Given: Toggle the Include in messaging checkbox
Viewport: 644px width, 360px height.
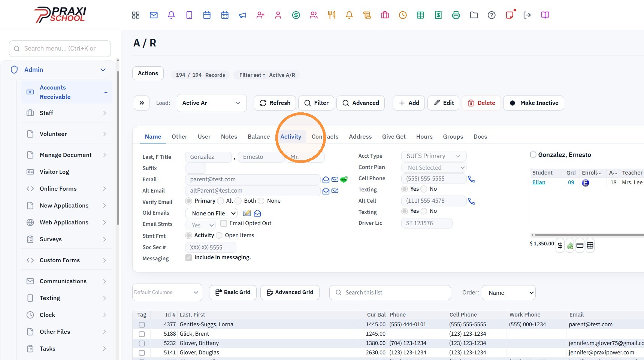Looking at the screenshot, I should pyautogui.click(x=189, y=258).
